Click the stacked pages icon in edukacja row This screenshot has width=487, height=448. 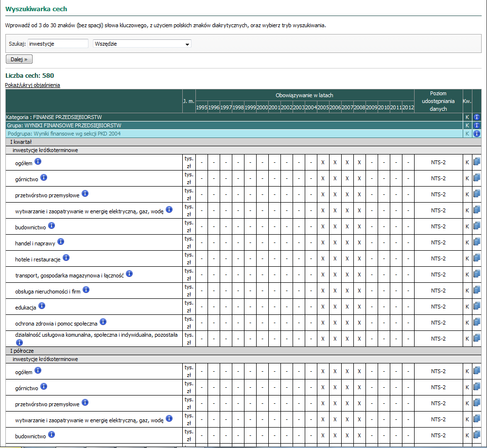[x=477, y=306]
